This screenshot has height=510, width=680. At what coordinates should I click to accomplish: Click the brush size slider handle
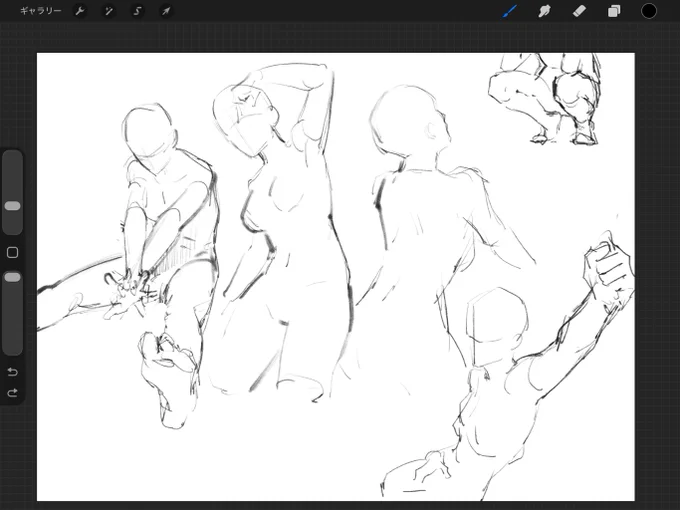(x=13, y=206)
